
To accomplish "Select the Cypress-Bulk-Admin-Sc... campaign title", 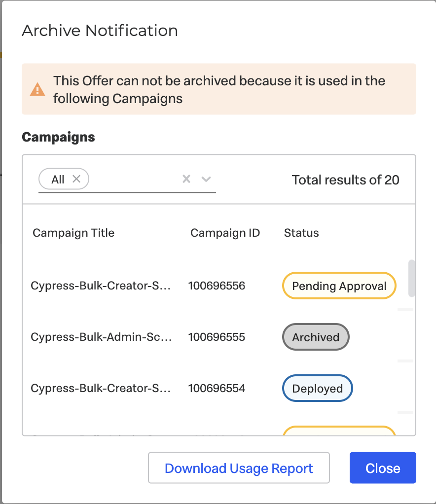I will [101, 337].
